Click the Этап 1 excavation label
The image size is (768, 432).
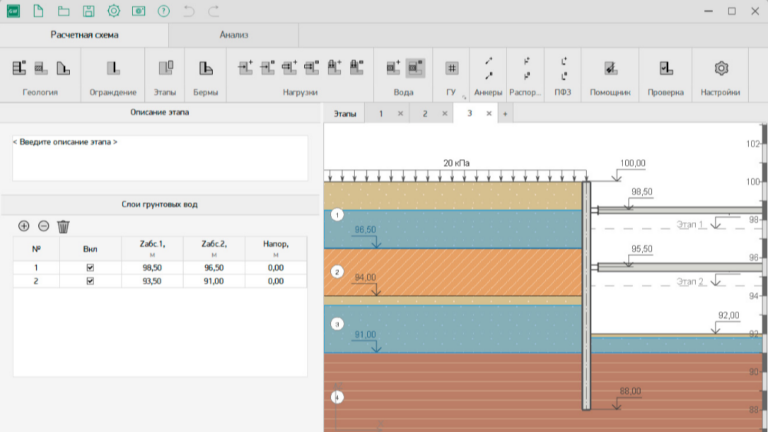tap(690, 224)
